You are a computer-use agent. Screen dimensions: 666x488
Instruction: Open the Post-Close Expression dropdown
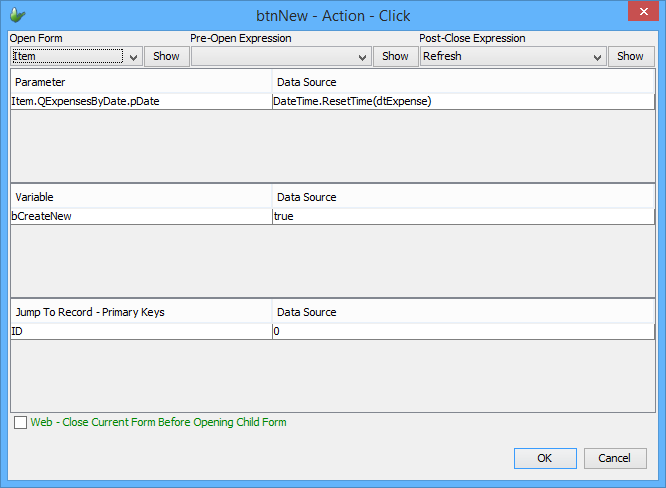[598, 57]
